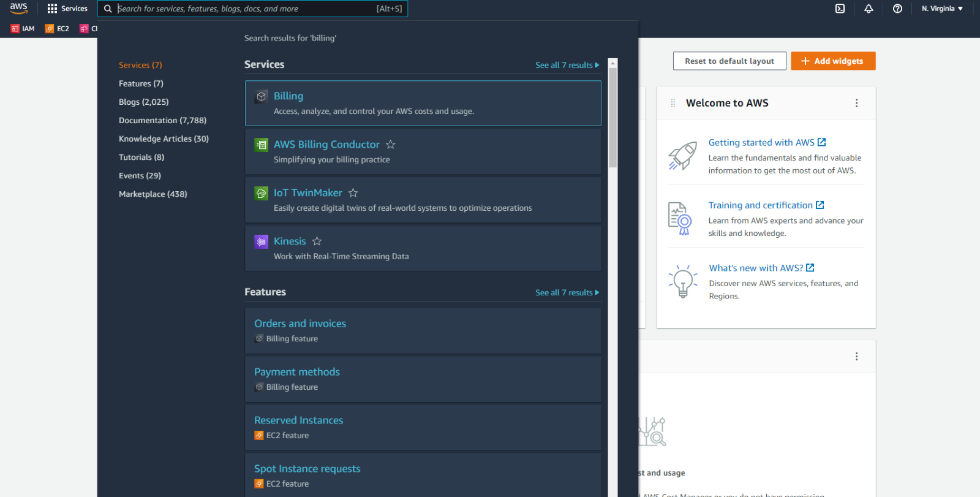
Task: Click Reset to default layout button
Action: [729, 61]
